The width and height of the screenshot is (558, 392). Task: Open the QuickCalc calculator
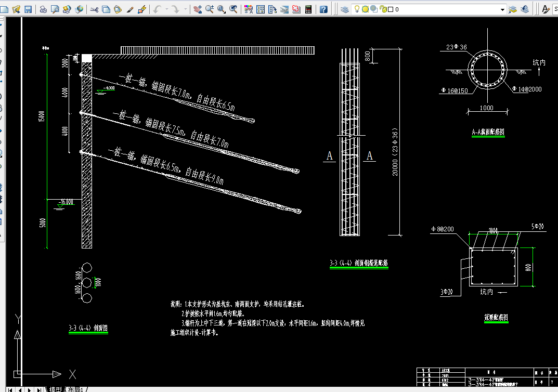tap(308, 9)
